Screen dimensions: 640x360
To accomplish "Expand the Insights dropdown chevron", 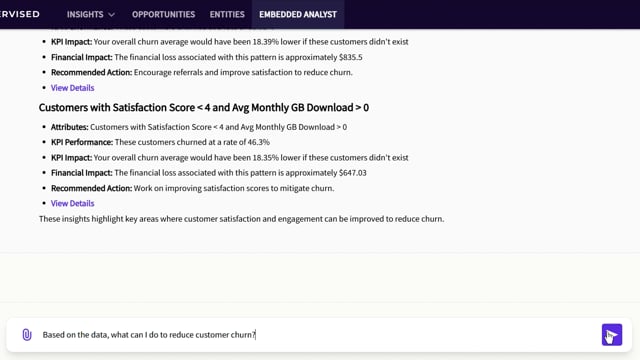I will point(111,15).
